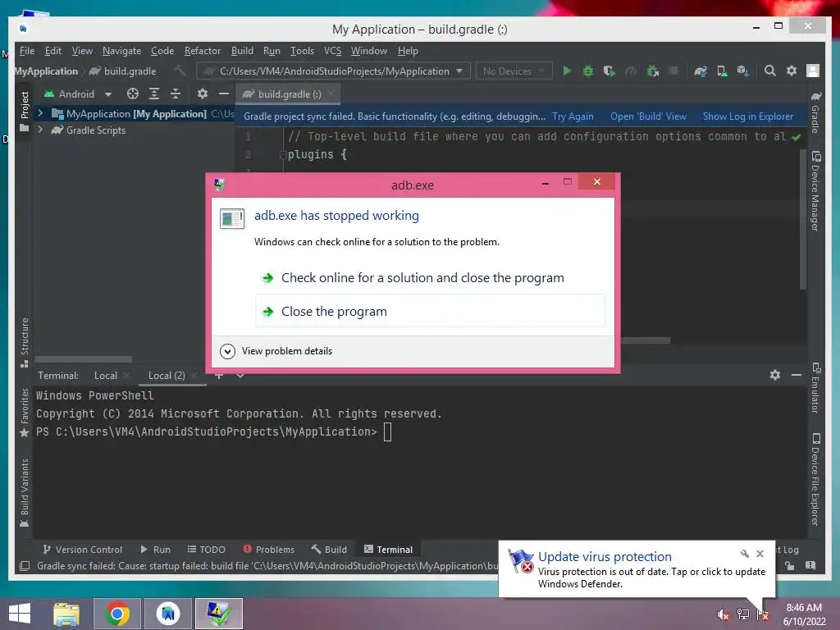Open No Devices selector dropdown
840x630 pixels.
pyautogui.click(x=514, y=71)
